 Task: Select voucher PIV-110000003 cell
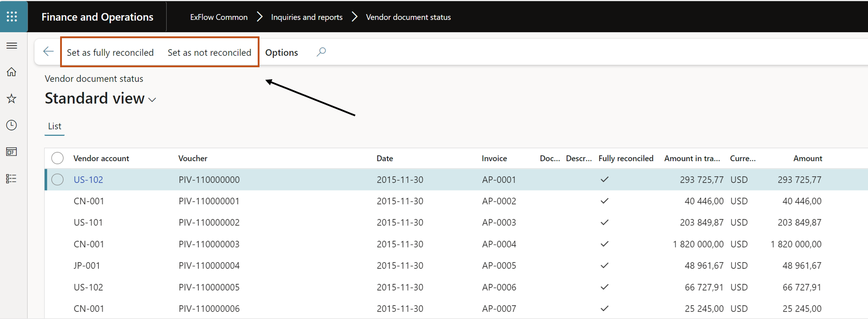[209, 244]
